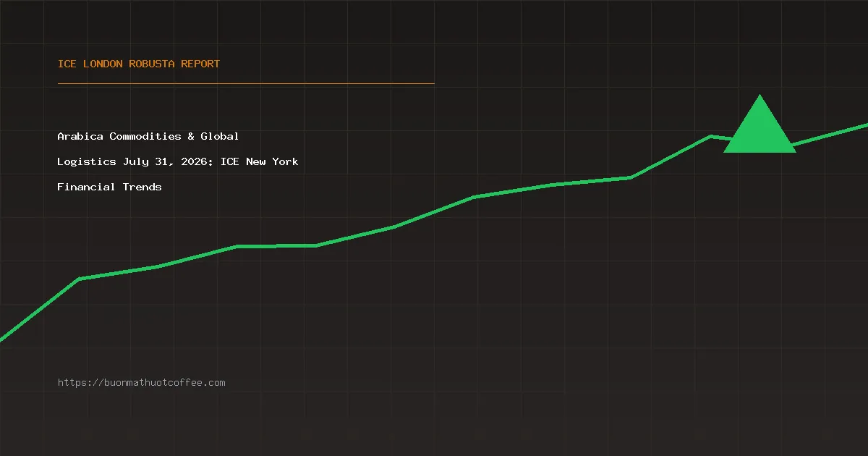Image resolution: width=868 pixels, height=456 pixels.
Task: Open the buonmathuotcoffee.com URL
Action: tap(142, 382)
